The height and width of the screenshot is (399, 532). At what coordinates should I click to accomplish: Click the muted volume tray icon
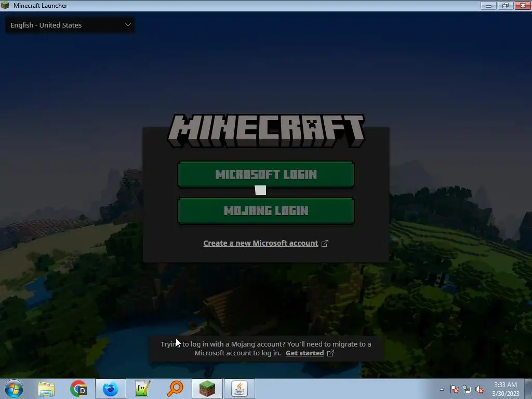click(x=480, y=389)
